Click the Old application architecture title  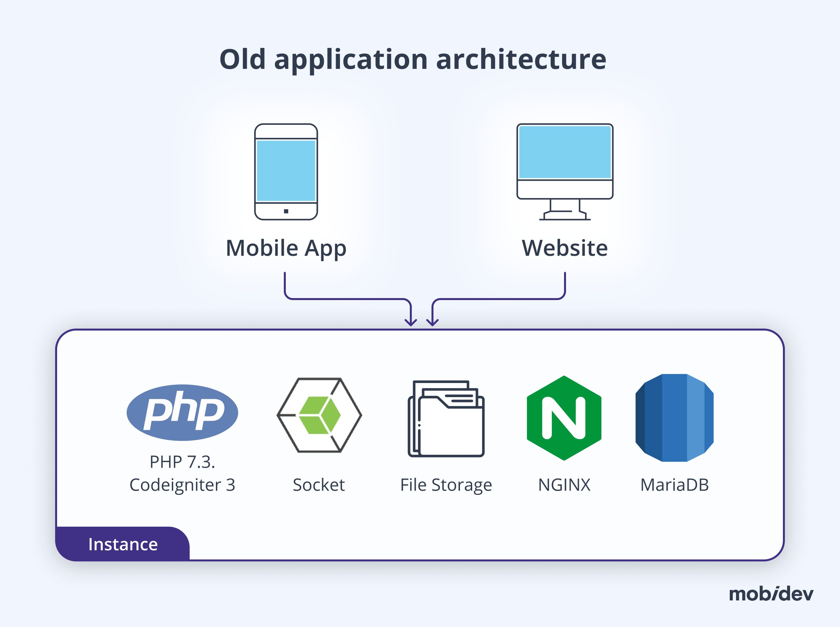pos(414,59)
